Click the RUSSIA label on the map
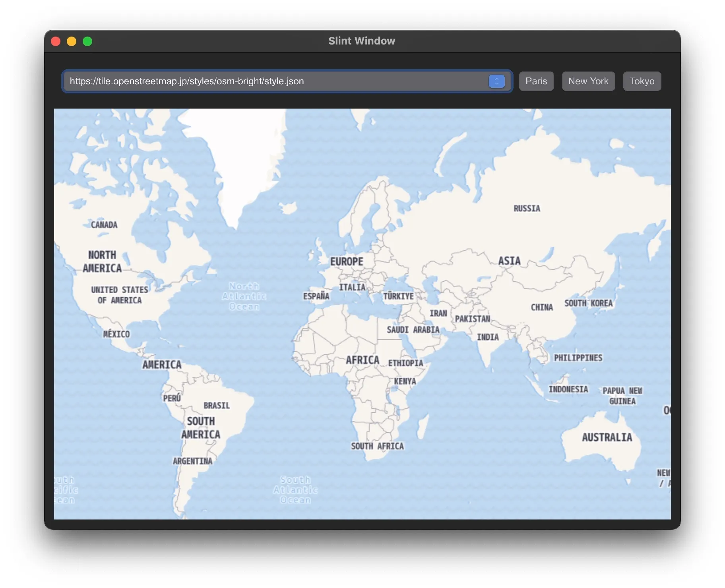 pos(526,208)
